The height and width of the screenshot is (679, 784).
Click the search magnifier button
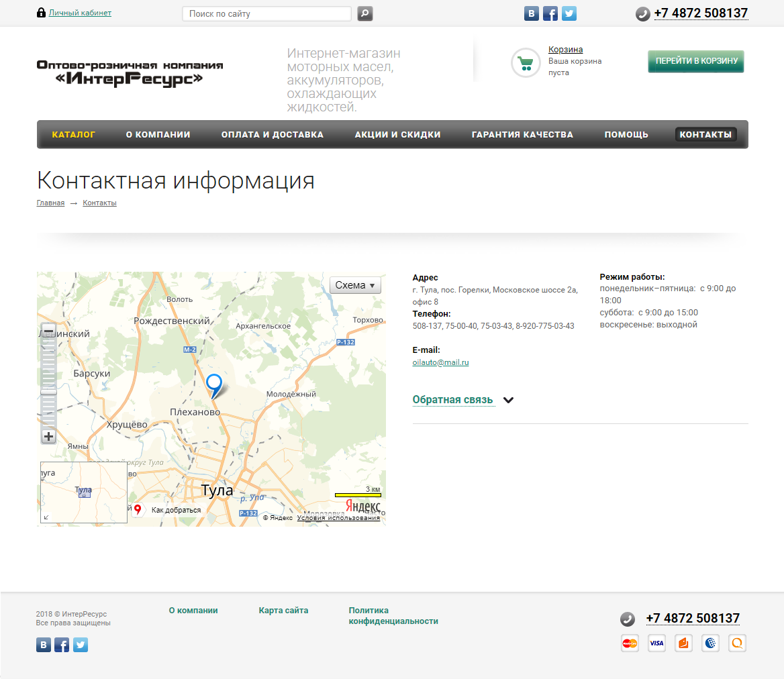pyautogui.click(x=364, y=13)
